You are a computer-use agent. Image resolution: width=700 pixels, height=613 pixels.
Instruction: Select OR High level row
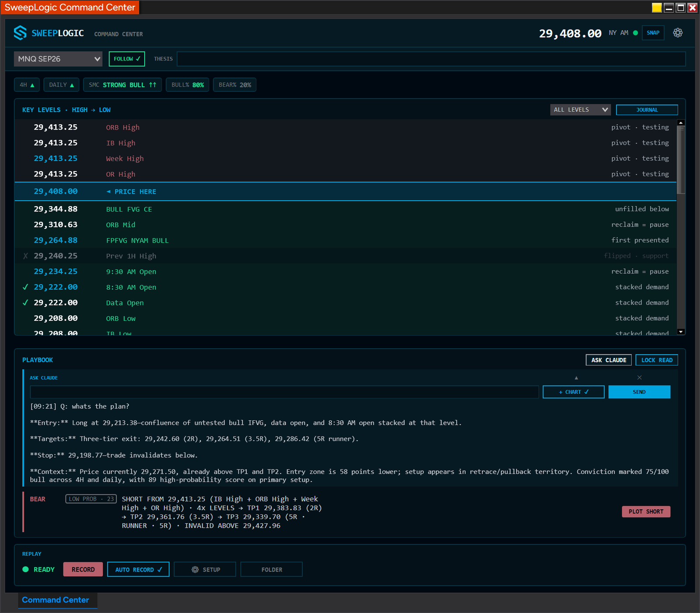[x=346, y=174]
